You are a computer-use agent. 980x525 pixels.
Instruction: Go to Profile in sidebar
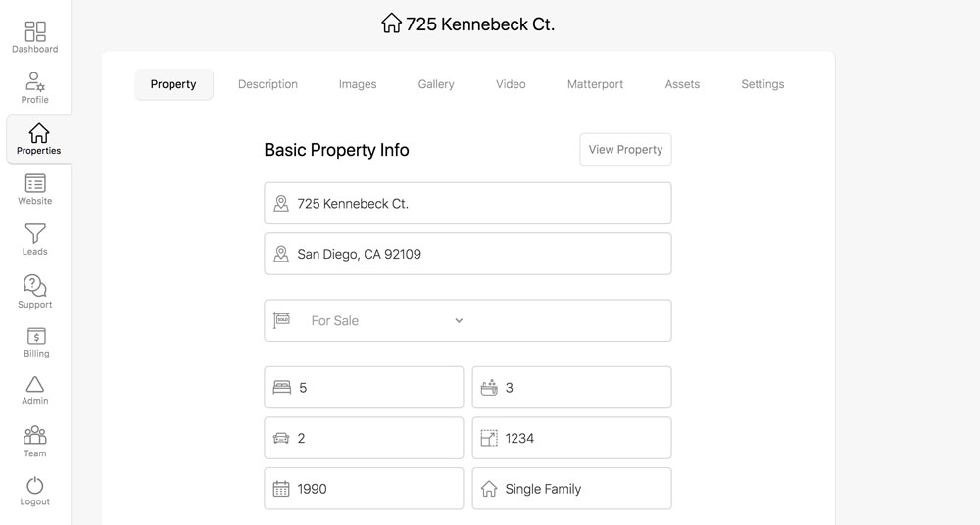click(x=35, y=82)
